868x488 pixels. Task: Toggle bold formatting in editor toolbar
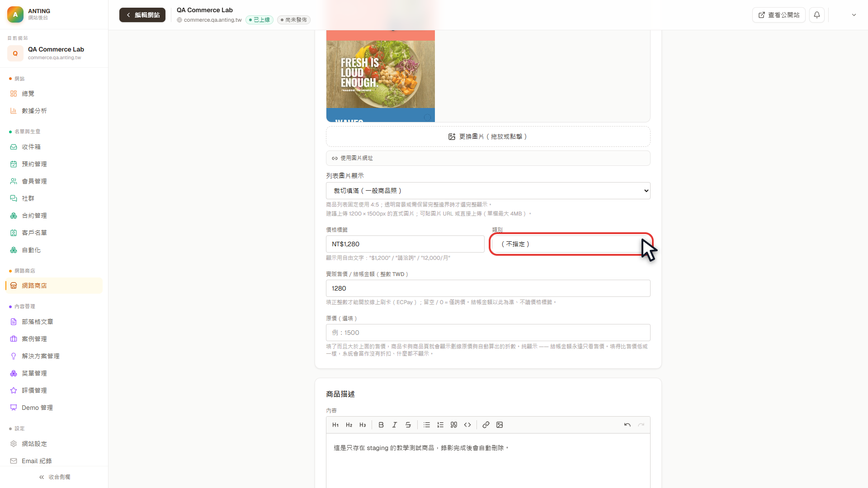381,425
